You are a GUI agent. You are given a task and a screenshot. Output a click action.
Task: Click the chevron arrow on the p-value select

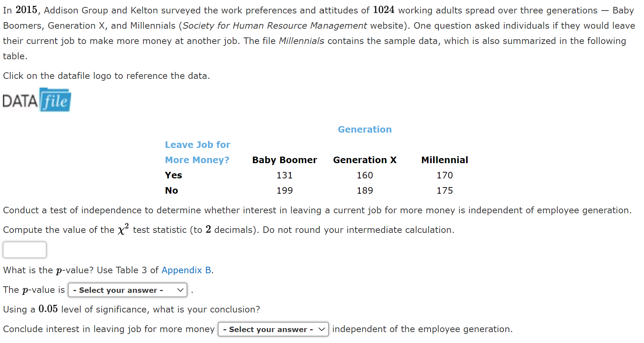pyautogui.click(x=180, y=290)
